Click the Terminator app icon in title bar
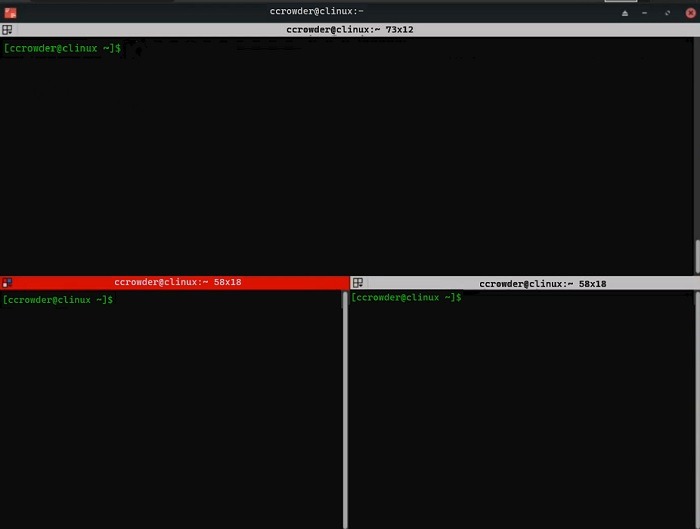 point(10,13)
